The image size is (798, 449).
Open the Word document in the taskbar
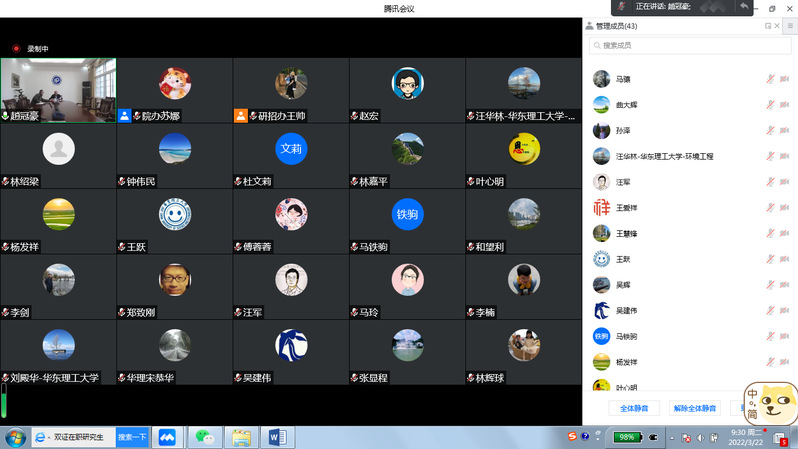point(275,437)
